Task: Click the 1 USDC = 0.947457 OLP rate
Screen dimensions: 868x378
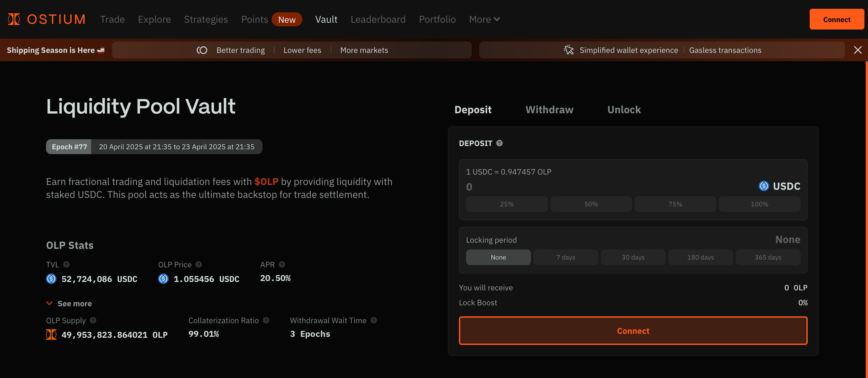Action: pyautogui.click(x=509, y=172)
